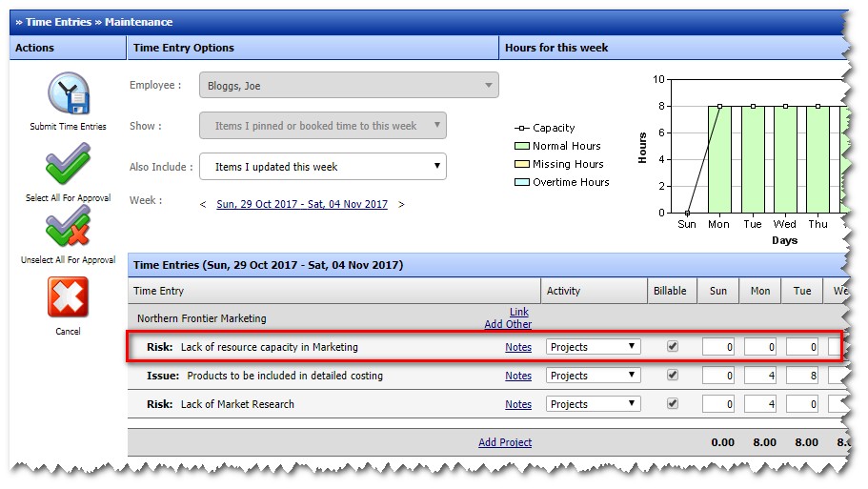Image resolution: width=868 pixels, height=489 pixels.
Task: Click Tue hours field for Lack of Market Research
Action: coord(802,404)
